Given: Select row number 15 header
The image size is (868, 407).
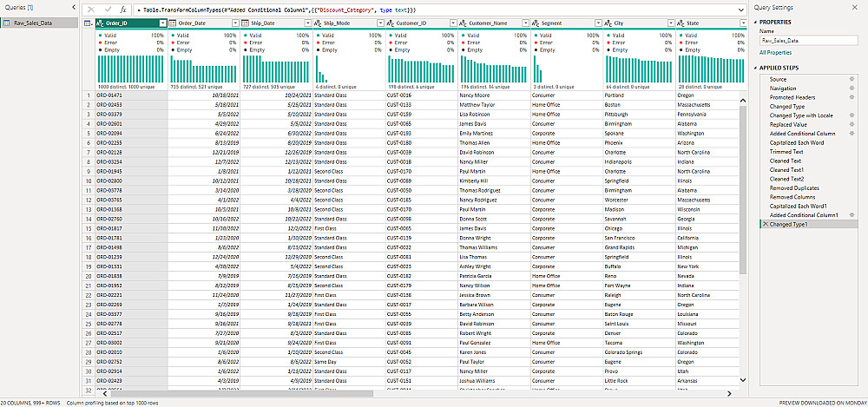Looking at the screenshot, I should 89,229.
